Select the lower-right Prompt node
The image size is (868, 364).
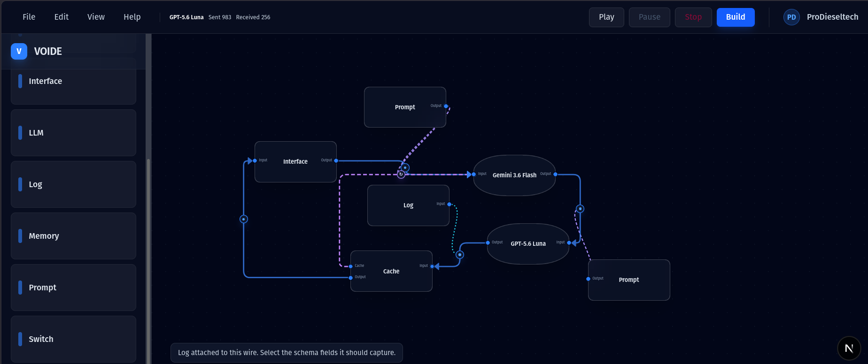[x=629, y=280]
